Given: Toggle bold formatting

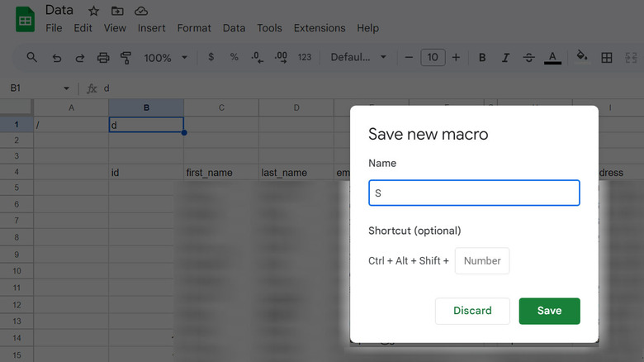Looking at the screenshot, I should 482,58.
